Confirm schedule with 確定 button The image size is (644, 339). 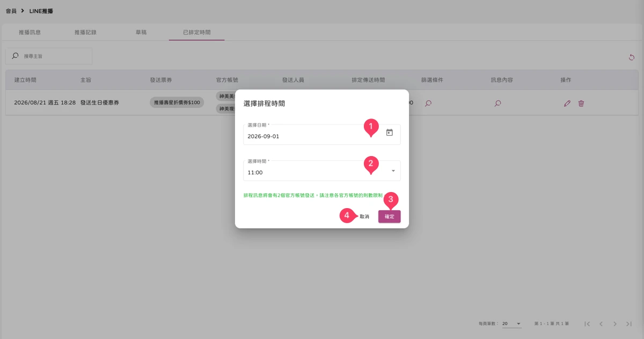tap(389, 216)
